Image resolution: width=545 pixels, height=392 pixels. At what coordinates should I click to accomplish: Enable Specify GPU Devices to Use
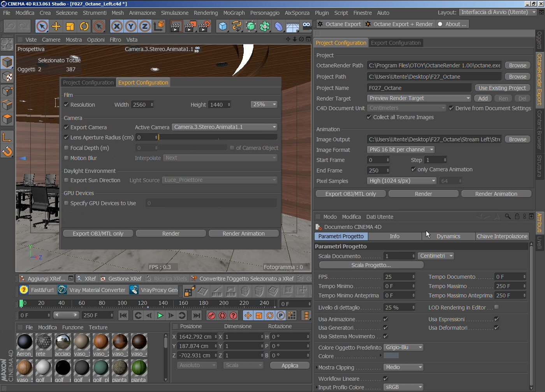[66, 203]
